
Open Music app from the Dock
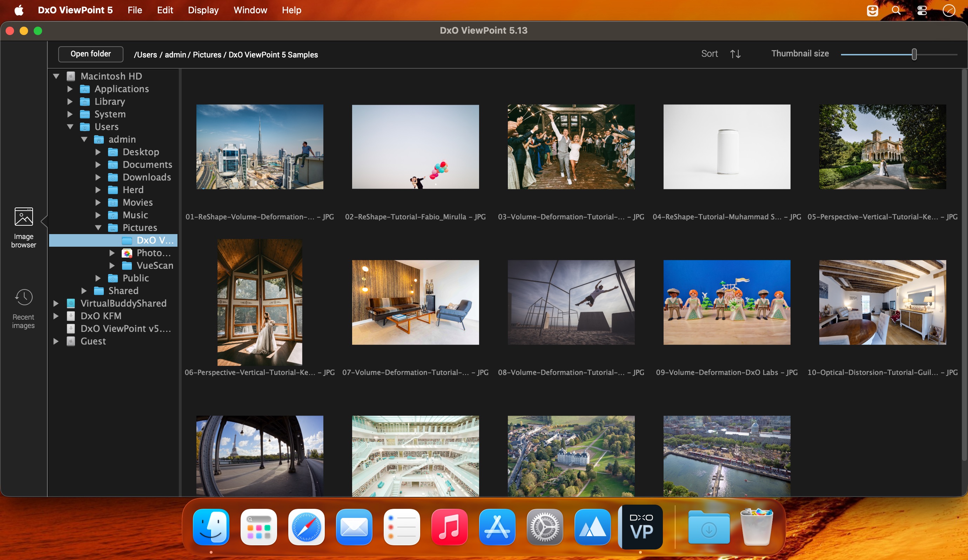click(x=449, y=527)
